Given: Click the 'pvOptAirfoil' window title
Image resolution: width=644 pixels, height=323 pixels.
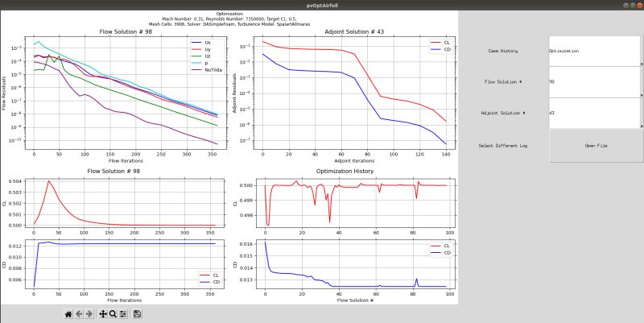Looking at the screenshot, I should tap(321, 6).
